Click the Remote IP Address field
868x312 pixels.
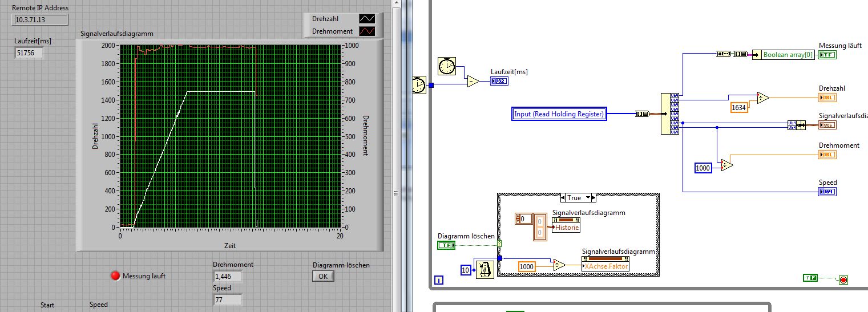pyautogui.click(x=40, y=19)
